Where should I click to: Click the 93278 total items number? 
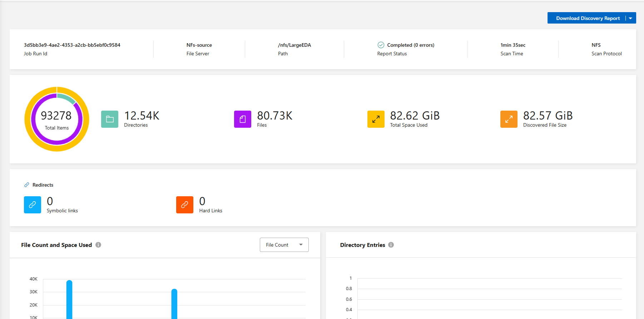[56, 116]
